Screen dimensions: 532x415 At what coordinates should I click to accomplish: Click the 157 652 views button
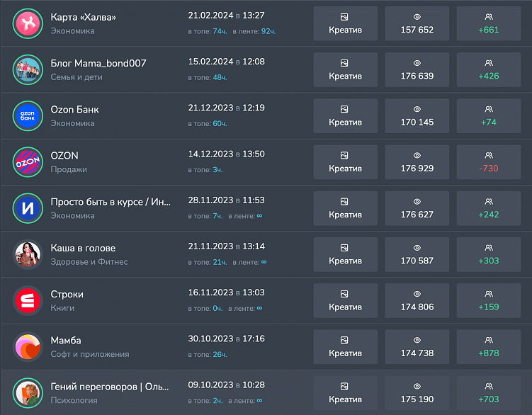pyautogui.click(x=417, y=23)
